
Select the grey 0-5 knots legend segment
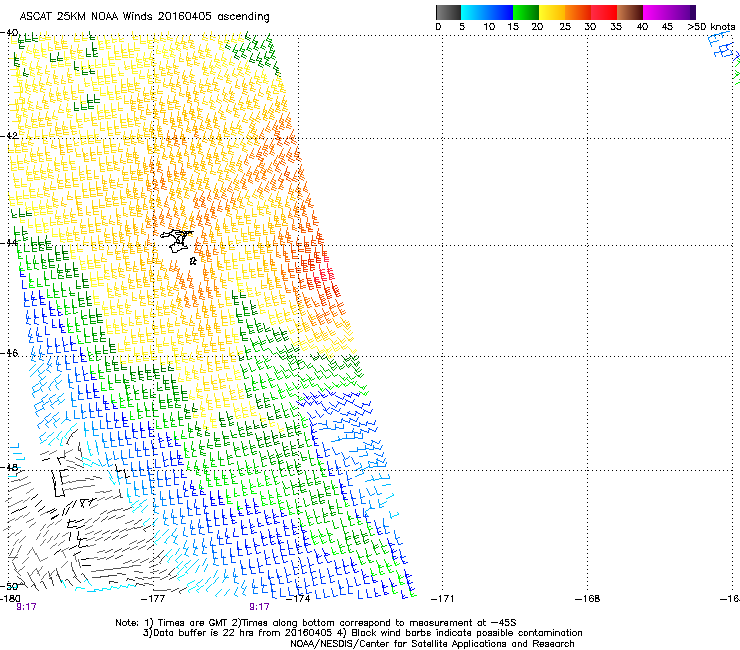pos(448,12)
